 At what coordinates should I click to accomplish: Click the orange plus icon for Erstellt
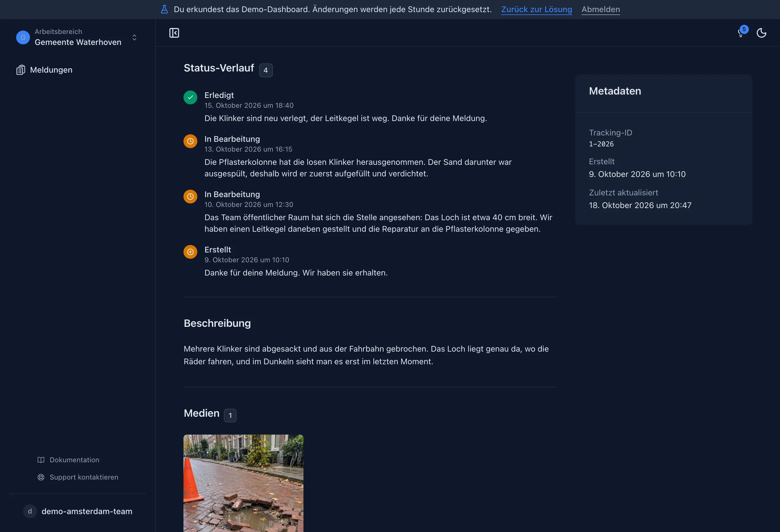pos(190,252)
